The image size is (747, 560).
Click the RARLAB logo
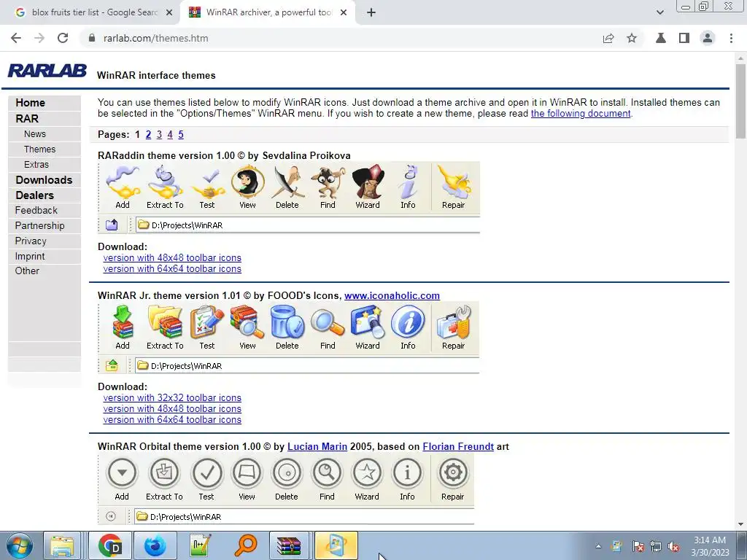47,71
